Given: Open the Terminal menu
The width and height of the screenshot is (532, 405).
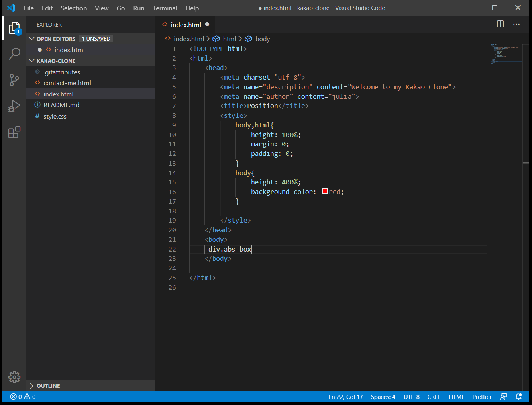Looking at the screenshot, I should [x=165, y=8].
